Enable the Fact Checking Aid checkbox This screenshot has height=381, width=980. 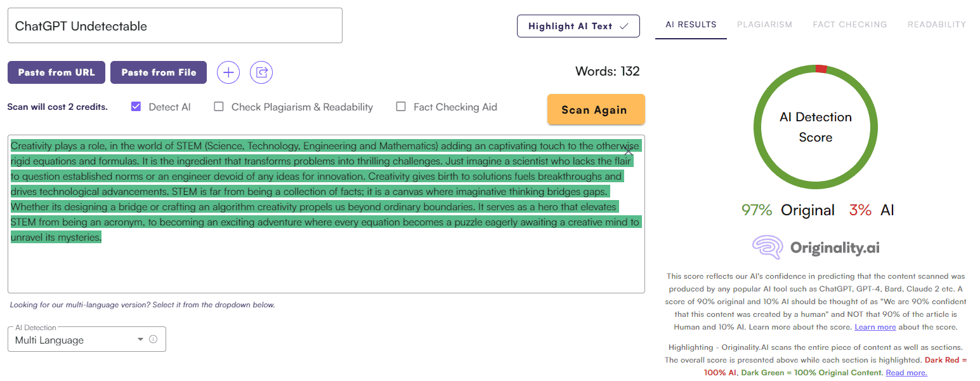pyautogui.click(x=401, y=107)
